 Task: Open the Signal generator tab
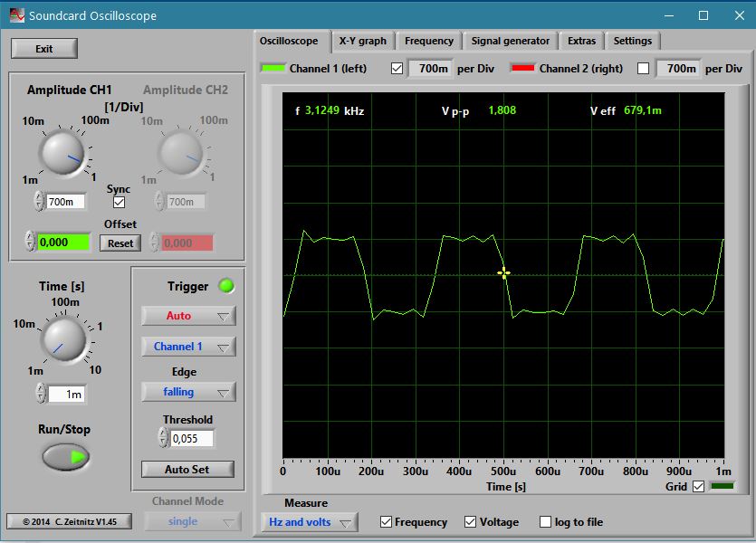click(x=510, y=41)
